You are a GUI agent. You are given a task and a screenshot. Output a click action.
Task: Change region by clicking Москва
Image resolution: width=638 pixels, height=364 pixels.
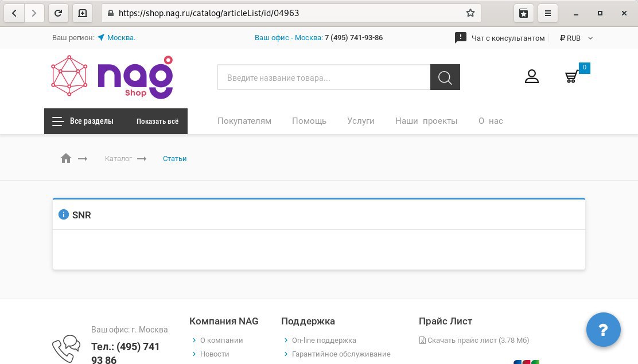tap(121, 37)
